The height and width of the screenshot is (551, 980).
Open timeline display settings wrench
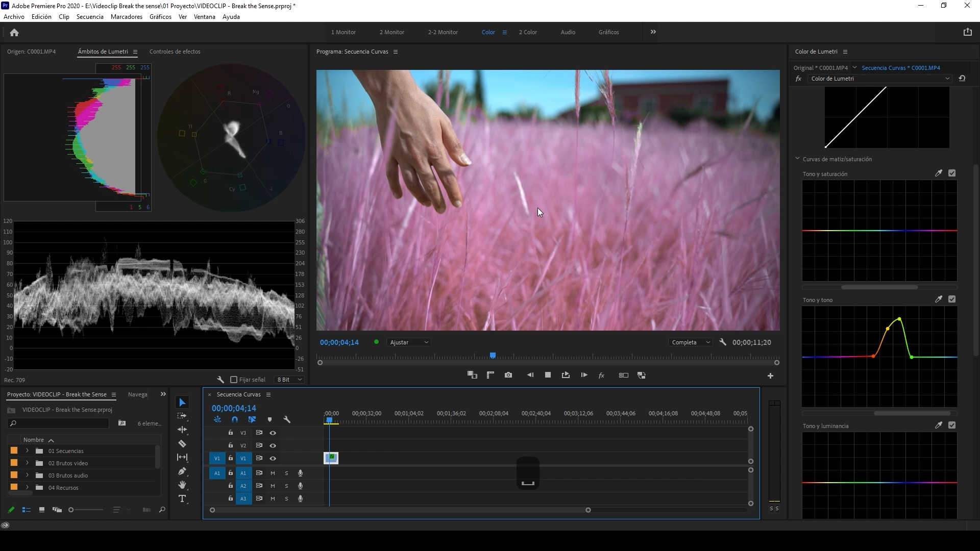pos(287,419)
